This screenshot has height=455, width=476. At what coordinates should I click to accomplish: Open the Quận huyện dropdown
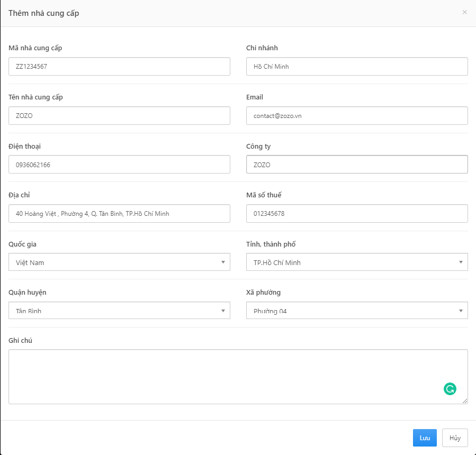tap(119, 311)
